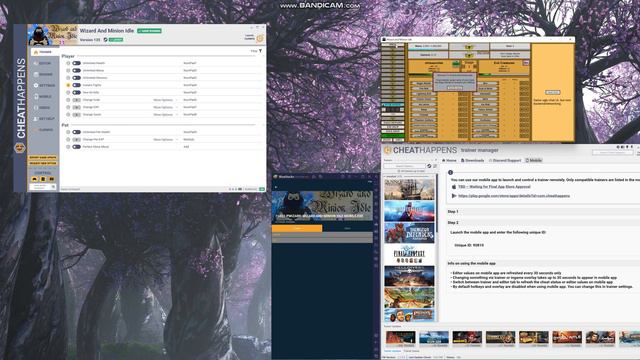Open the Downloads tab in trainer manager
Screen dimensions: 640x360
[472, 160]
